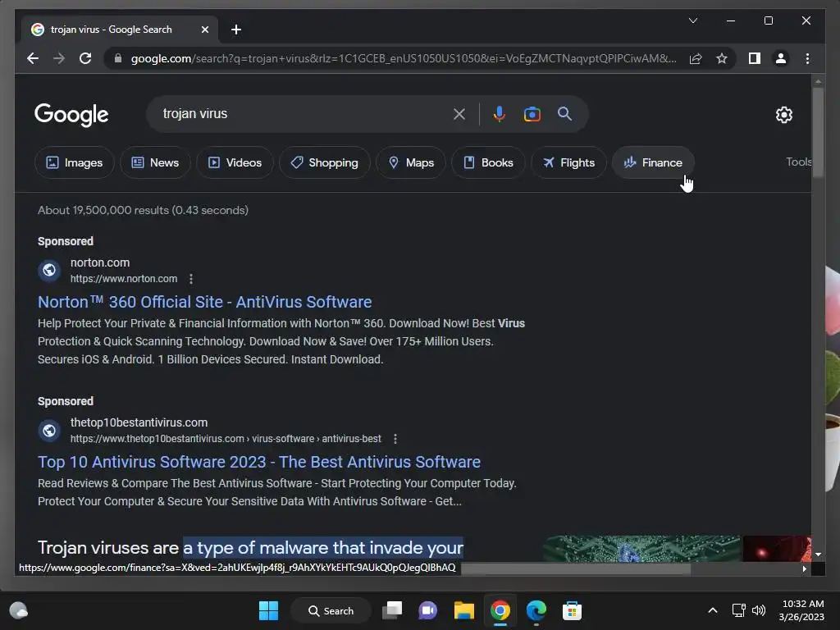
Task: Filter results by Images
Action: 75,162
